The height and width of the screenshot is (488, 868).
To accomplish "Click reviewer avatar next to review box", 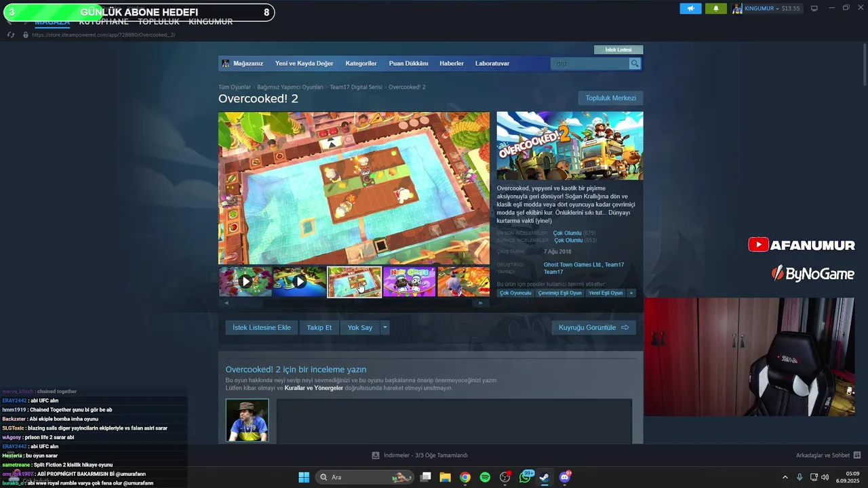I will tap(247, 420).
